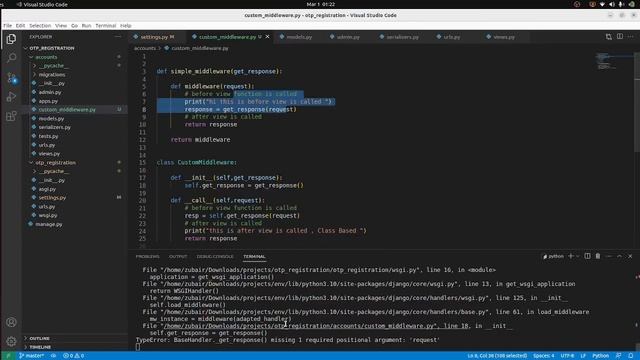Open manage.py in Explorer
Image resolution: width=640 pixels, height=360 pixels.
click(x=49, y=224)
